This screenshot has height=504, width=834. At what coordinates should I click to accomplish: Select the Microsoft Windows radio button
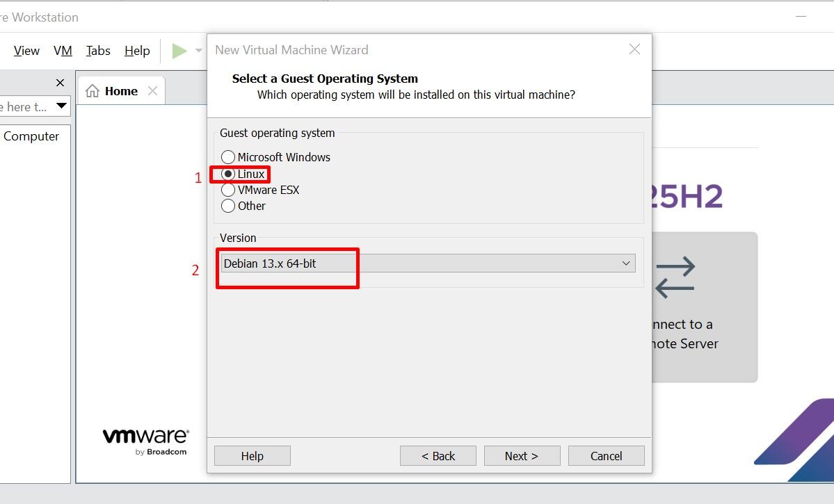228,157
